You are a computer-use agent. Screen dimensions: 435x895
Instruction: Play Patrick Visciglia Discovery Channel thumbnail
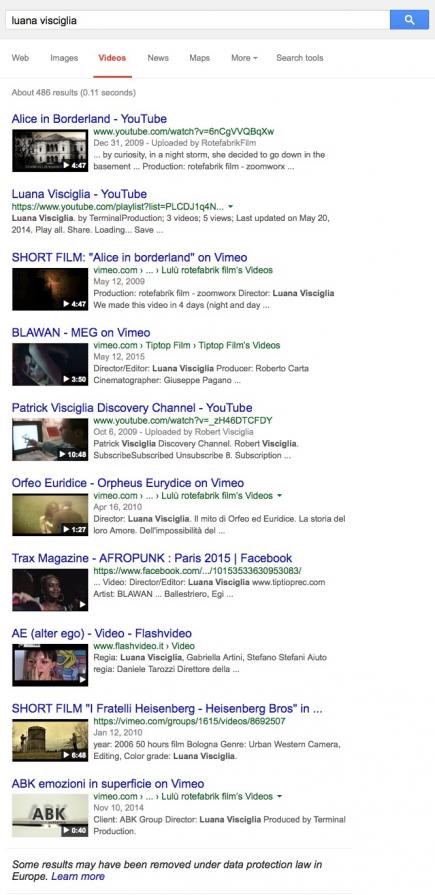[x=50, y=440]
